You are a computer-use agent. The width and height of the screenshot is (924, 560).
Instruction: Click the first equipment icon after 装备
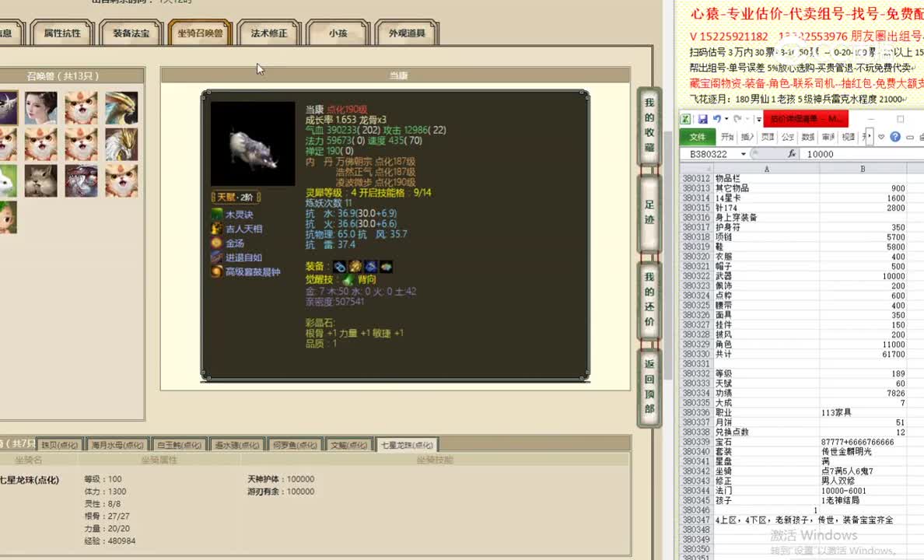(x=339, y=267)
